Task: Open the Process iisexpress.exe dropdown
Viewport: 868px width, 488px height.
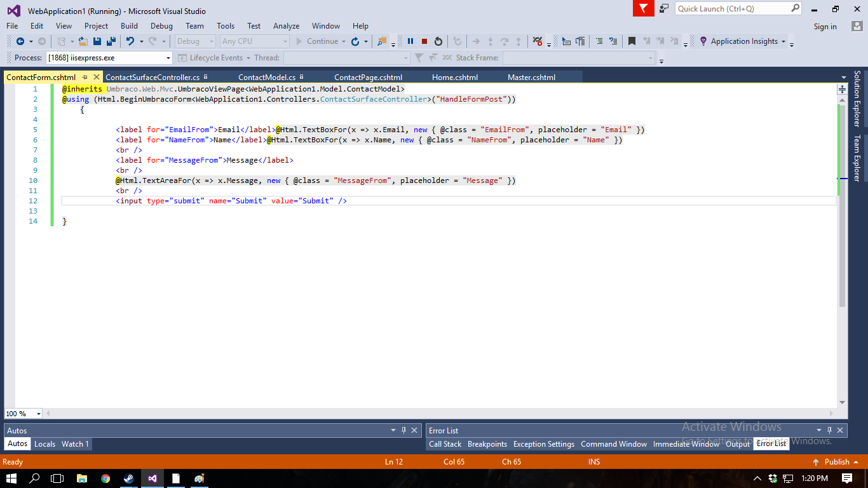Action: (168, 58)
